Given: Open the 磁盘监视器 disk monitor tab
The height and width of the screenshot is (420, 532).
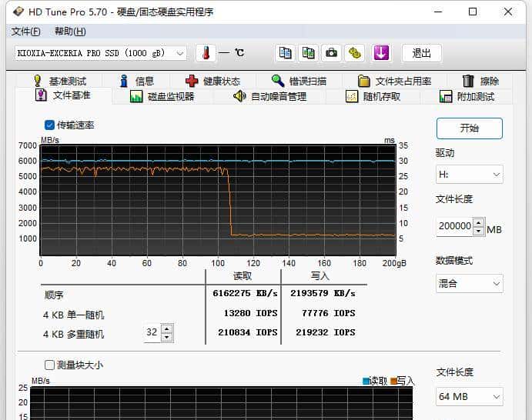Looking at the screenshot, I should click(162, 97).
